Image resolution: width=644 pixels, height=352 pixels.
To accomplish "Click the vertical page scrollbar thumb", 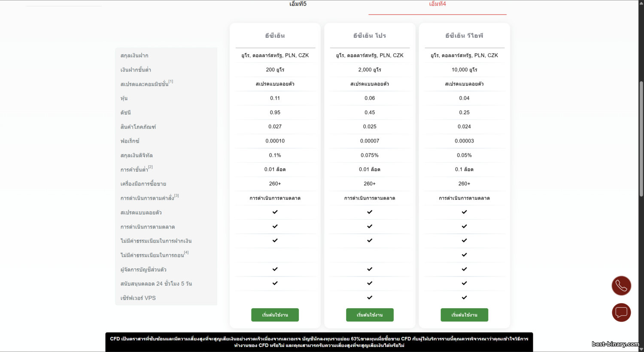I will click(641, 137).
